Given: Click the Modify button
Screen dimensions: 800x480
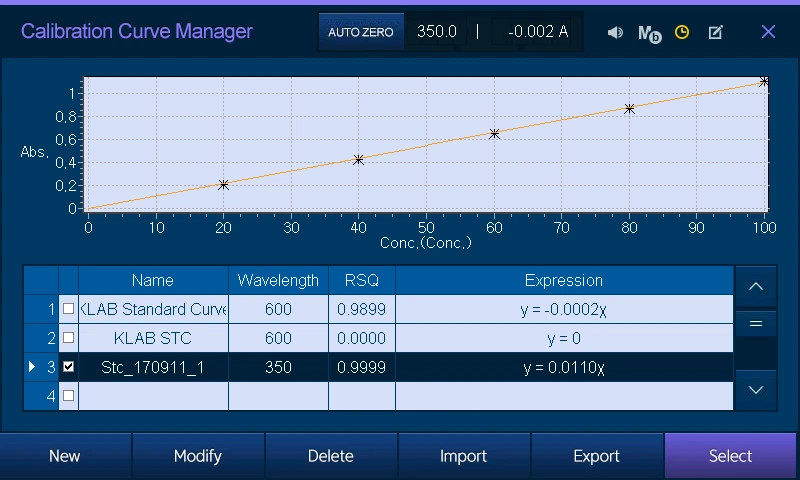Looking at the screenshot, I should 198,456.
